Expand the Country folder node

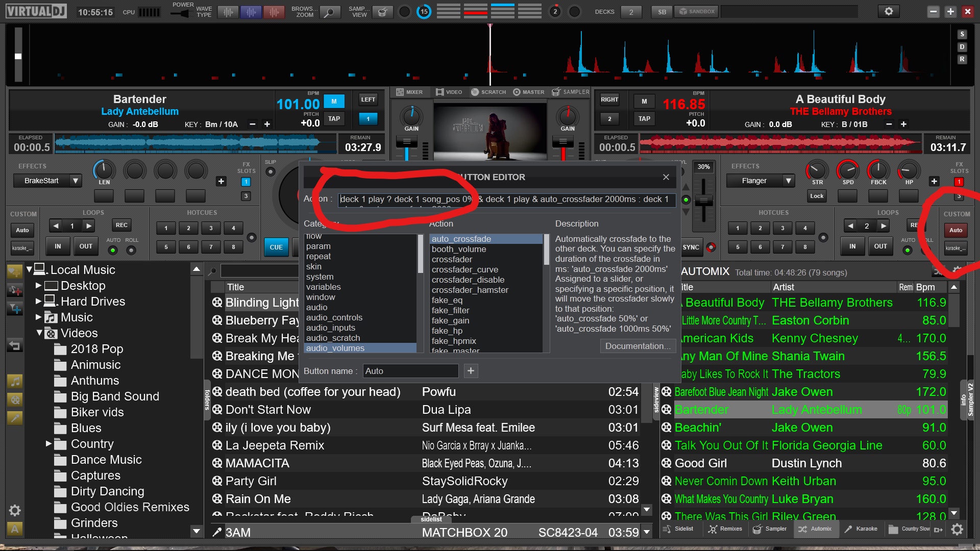click(49, 443)
